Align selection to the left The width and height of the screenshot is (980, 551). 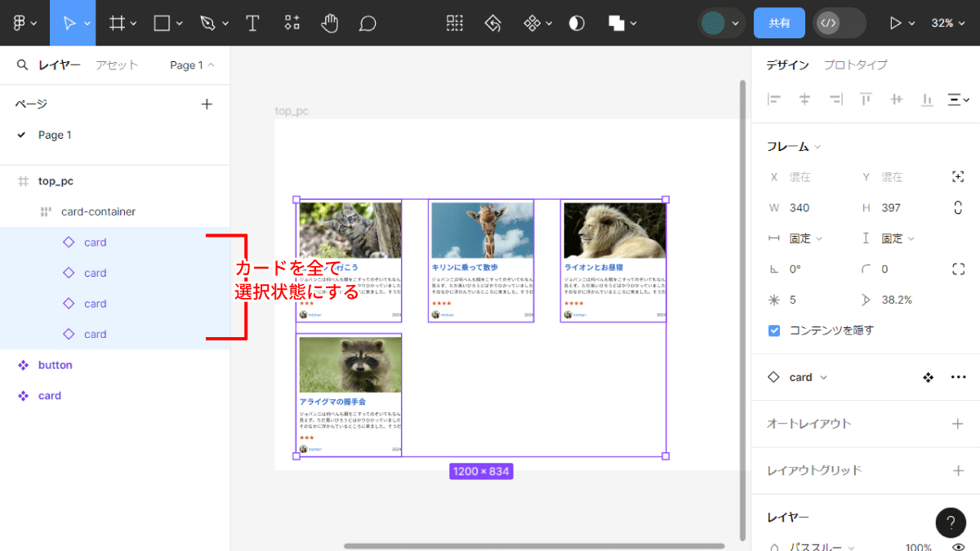coord(774,100)
